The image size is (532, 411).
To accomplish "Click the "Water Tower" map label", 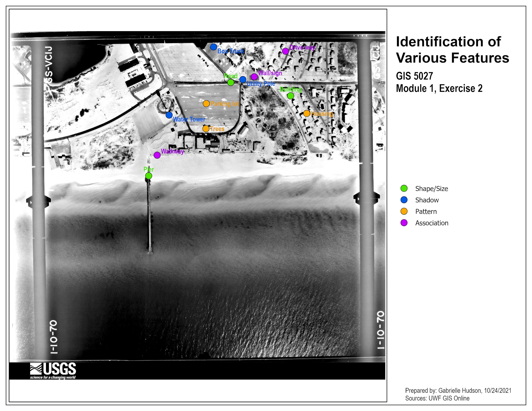I will click(189, 119).
